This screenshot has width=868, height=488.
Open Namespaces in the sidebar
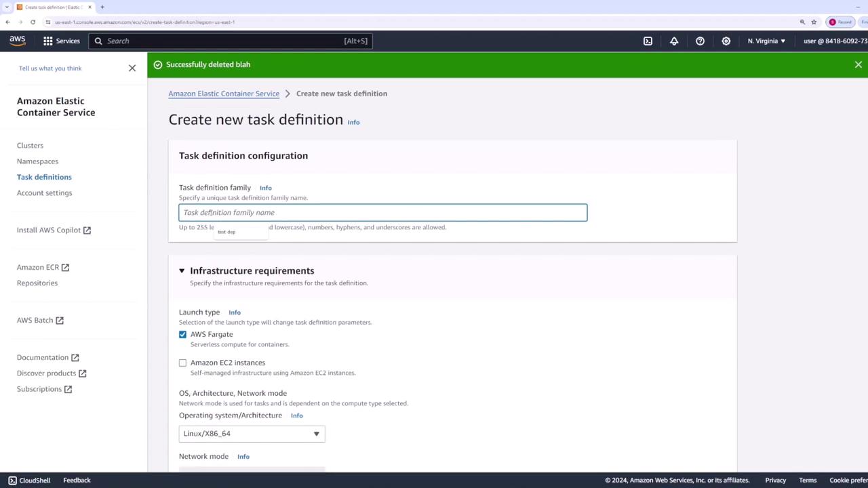pos(37,161)
